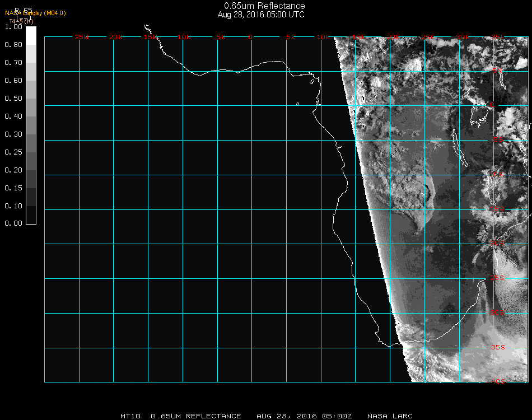Viewport: 532px width, 420px height.
Task: Click the 35S latitude label
Action: click(x=498, y=347)
